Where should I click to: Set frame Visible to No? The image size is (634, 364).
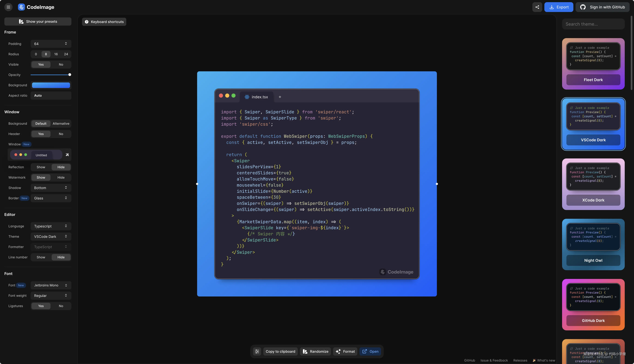coord(61,65)
